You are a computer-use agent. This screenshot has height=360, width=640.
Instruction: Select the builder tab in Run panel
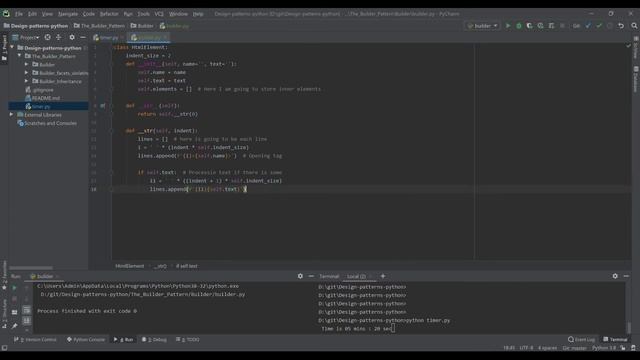(44, 276)
